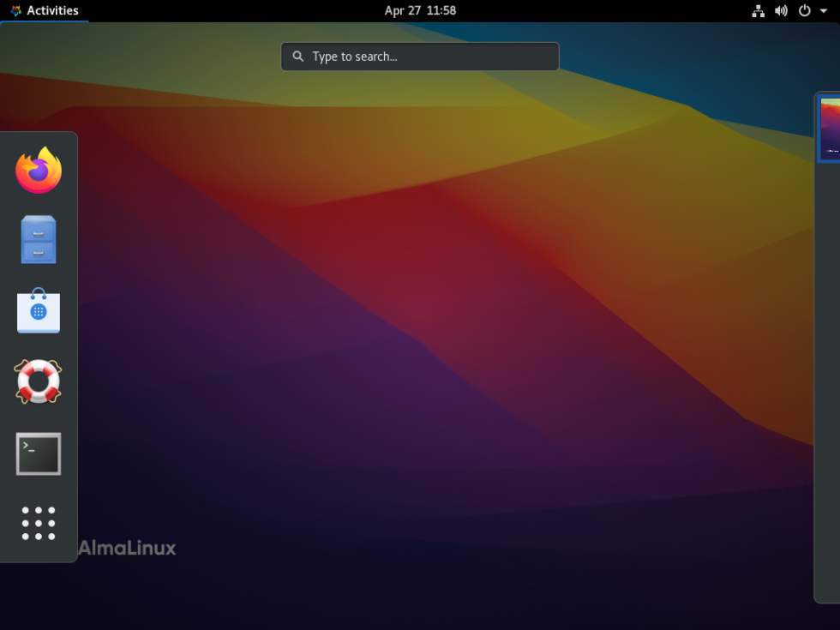Open the Files file manager
The image size is (840, 630).
tap(38, 240)
